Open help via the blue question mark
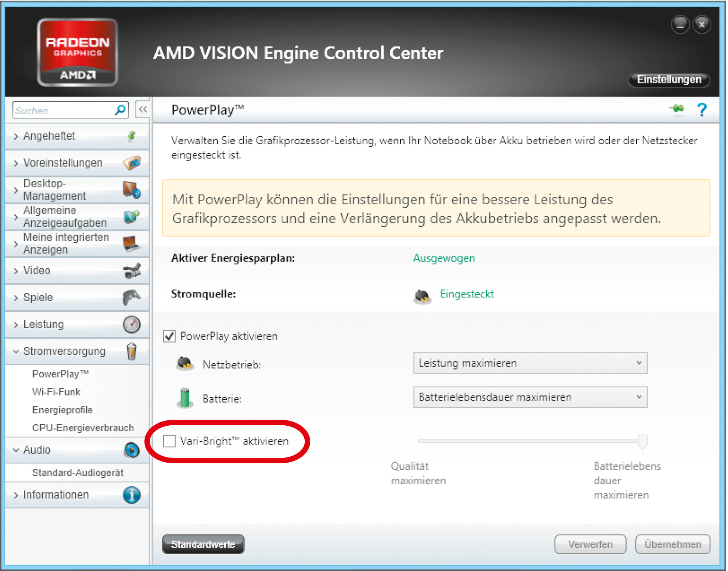This screenshot has width=728, height=571. [702, 110]
